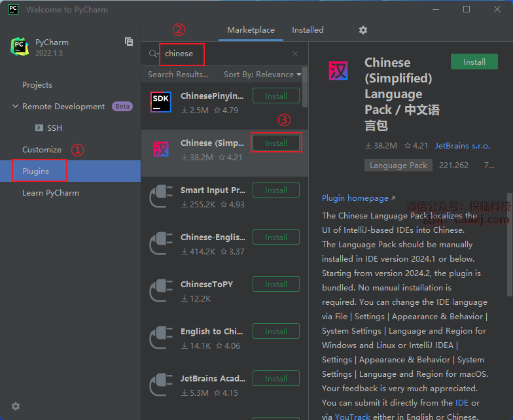Click the Search Results... header text
This screenshot has width=513, height=420.
[178, 75]
